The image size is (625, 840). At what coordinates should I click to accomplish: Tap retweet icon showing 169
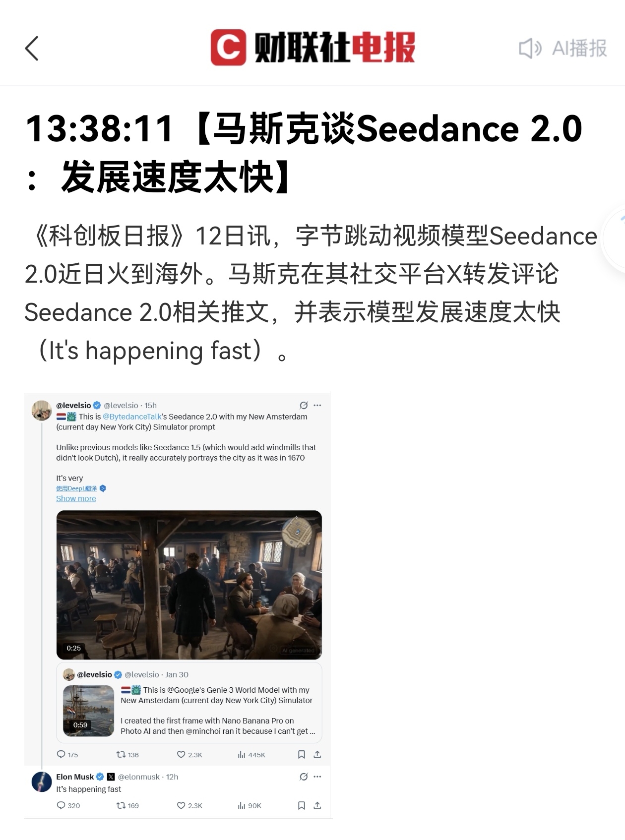121,805
